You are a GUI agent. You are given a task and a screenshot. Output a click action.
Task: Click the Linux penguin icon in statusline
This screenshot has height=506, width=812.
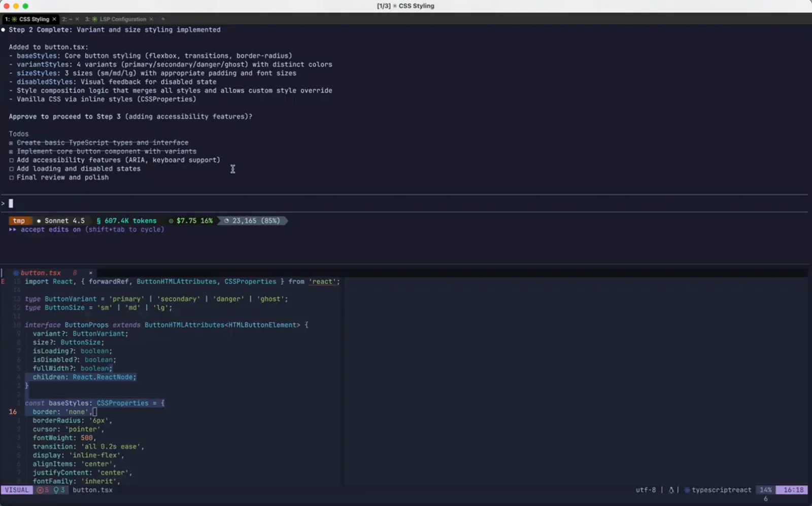click(x=671, y=490)
